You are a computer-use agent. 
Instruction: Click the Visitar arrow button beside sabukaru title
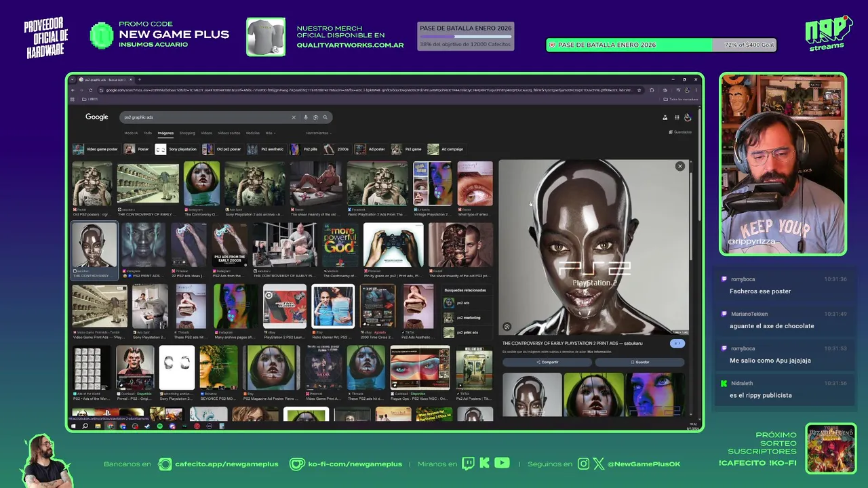(x=677, y=344)
